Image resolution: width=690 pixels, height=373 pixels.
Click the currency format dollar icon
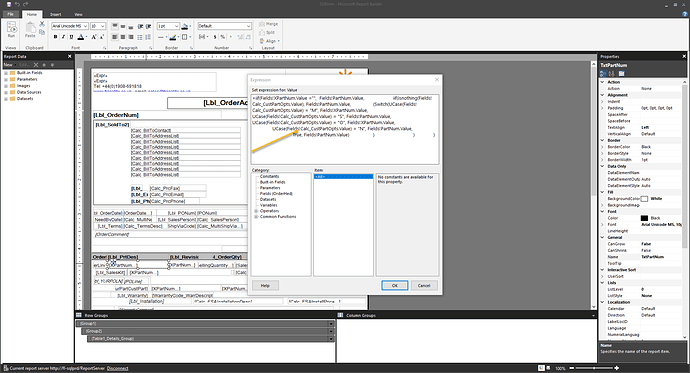pos(215,37)
